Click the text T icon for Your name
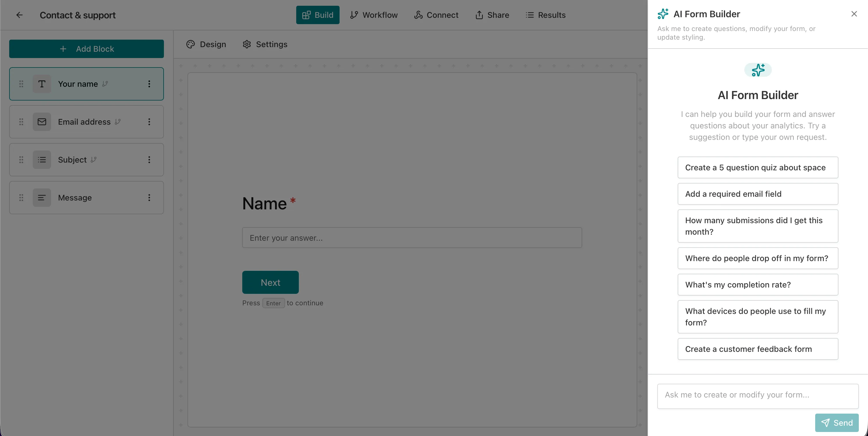This screenshot has width=868, height=436. tap(42, 84)
